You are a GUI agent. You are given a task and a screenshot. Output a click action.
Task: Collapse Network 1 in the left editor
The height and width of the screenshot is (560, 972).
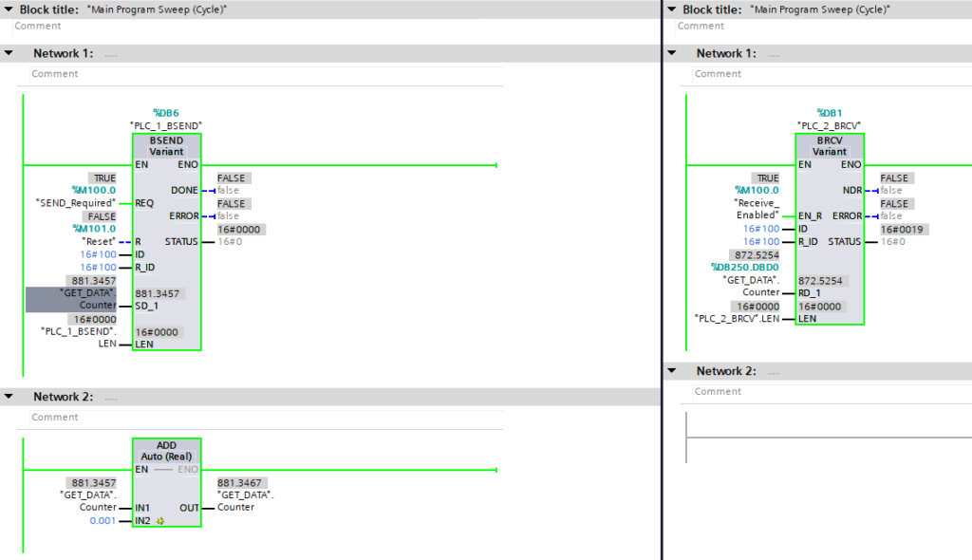tap(9, 53)
